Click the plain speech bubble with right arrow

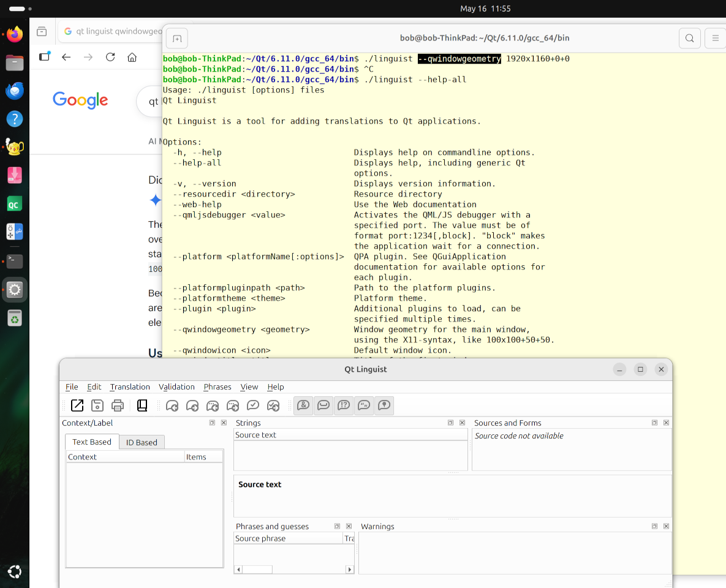(x=192, y=405)
